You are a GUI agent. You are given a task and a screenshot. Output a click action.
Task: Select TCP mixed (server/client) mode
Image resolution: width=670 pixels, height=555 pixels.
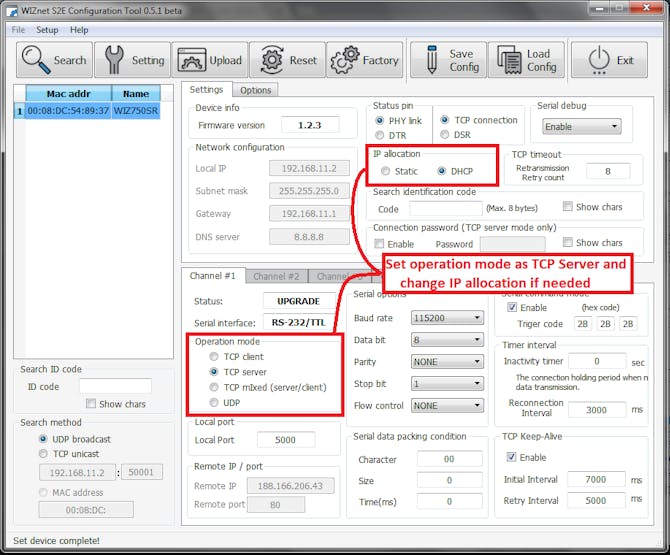pos(214,387)
